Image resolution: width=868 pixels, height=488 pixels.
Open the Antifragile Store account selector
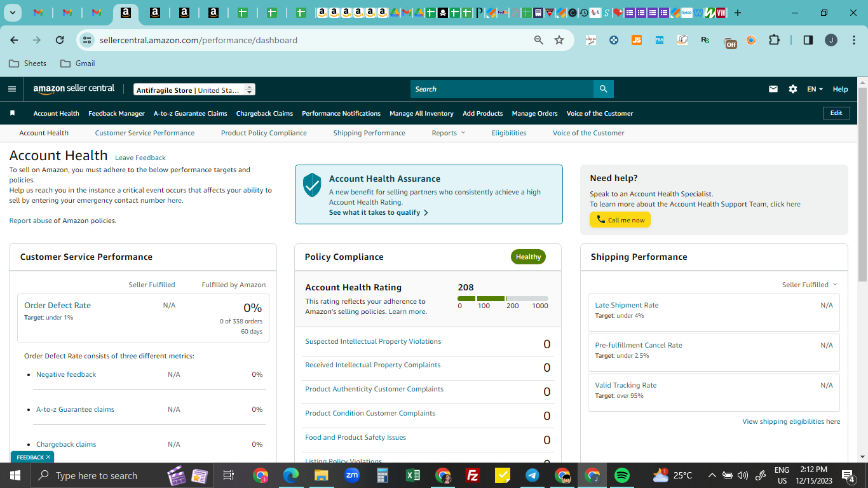click(x=194, y=90)
